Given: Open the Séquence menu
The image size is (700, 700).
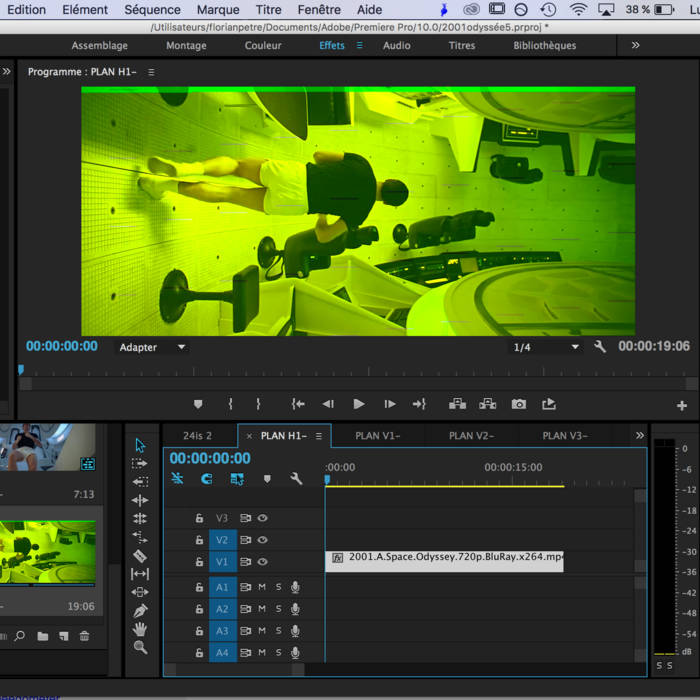Looking at the screenshot, I should tap(152, 9).
